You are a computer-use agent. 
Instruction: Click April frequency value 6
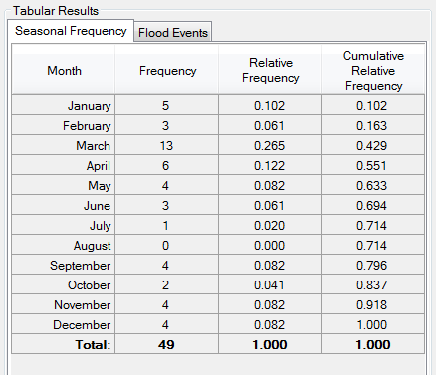point(167,165)
